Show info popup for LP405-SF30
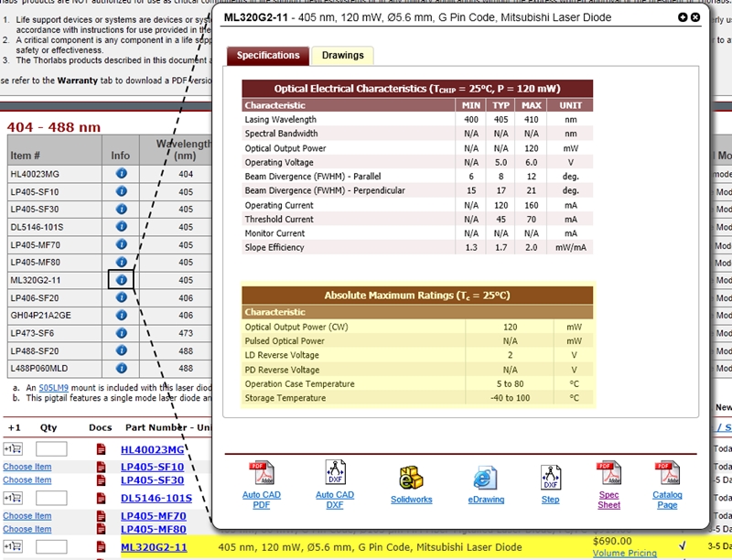Viewport: 732px width, 560px height. (122, 209)
